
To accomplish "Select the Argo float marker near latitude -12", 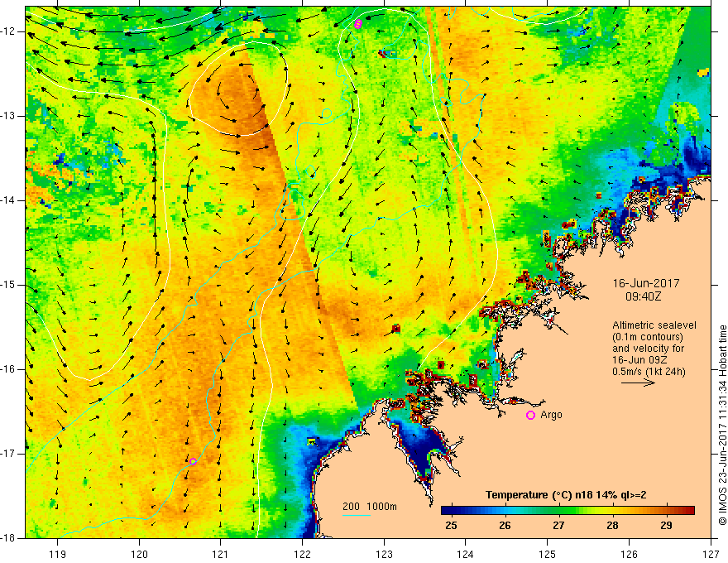I will pyautogui.click(x=357, y=24).
